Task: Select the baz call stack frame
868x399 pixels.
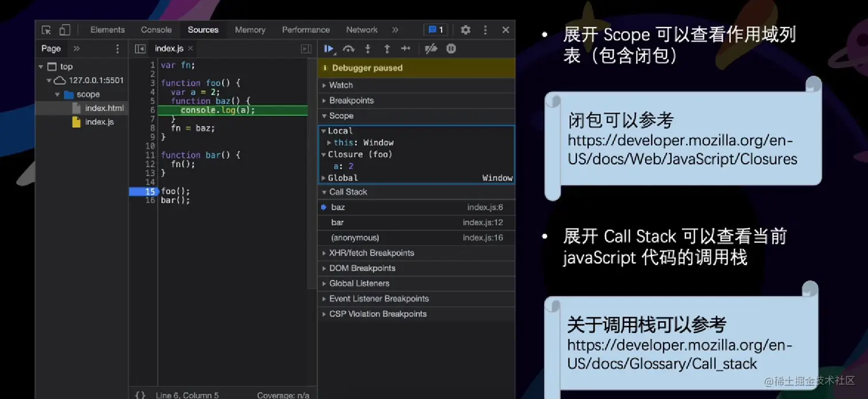Action: pos(416,207)
